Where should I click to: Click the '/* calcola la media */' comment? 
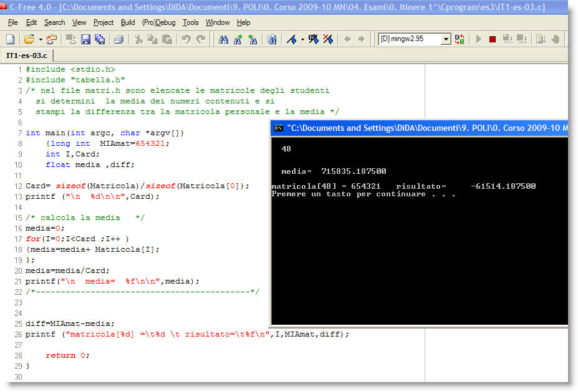point(85,218)
